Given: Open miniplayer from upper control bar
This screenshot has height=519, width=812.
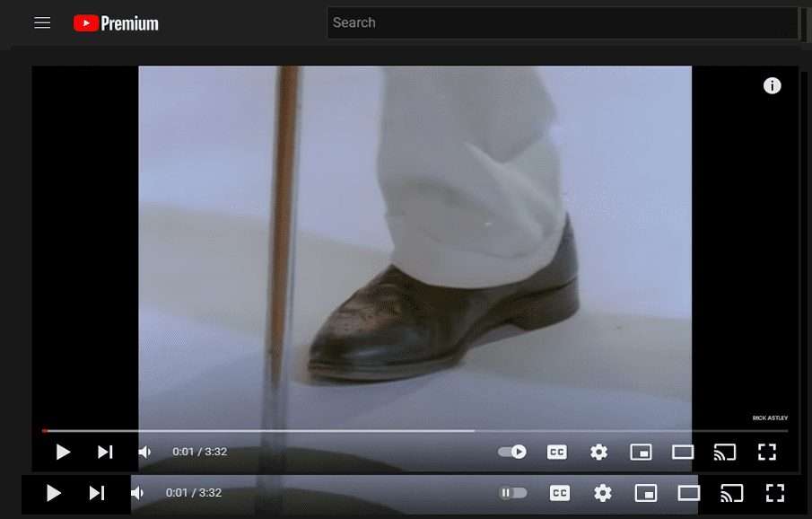Looking at the screenshot, I should (x=641, y=453).
